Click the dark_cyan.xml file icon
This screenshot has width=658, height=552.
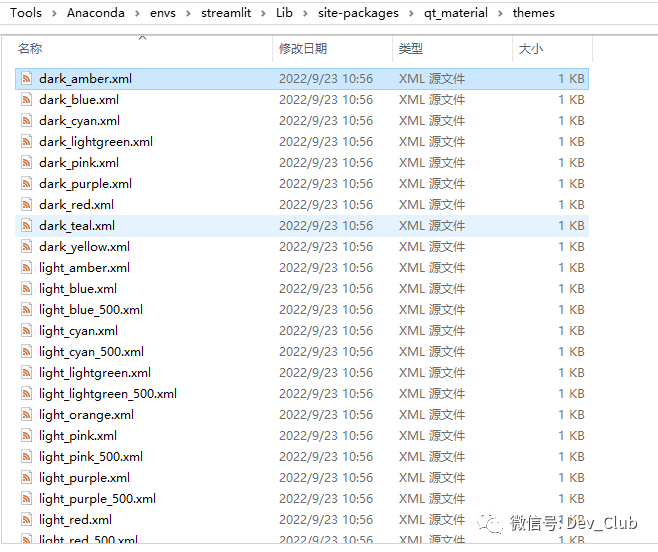click(x=26, y=120)
